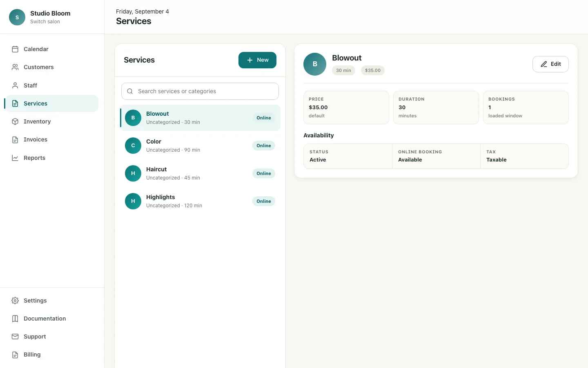Focus the search services or categories field
The height and width of the screenshot is (368, 588).
coord(200,91)
